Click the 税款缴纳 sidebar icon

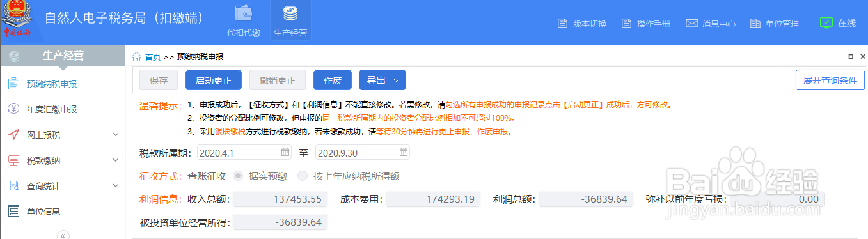coord(13,160)
